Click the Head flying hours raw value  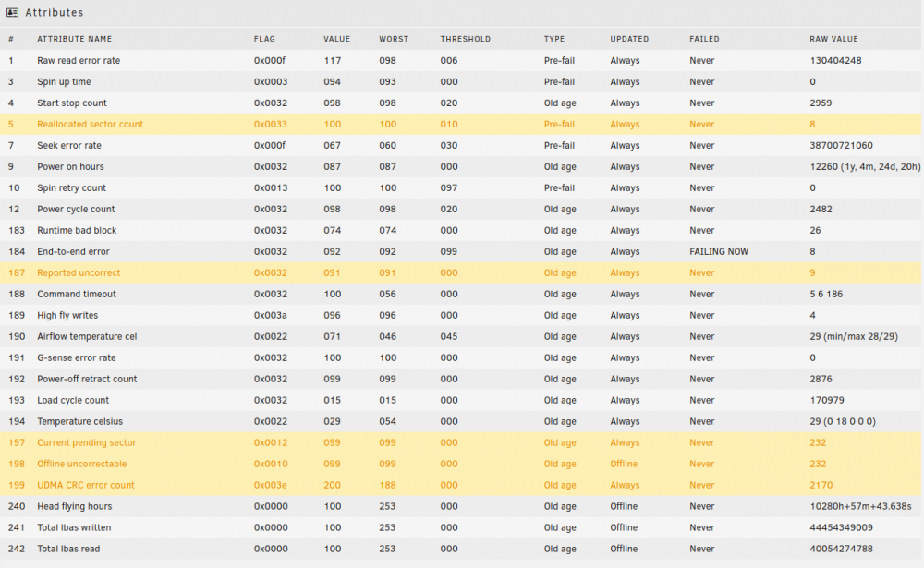coord(860,506)
